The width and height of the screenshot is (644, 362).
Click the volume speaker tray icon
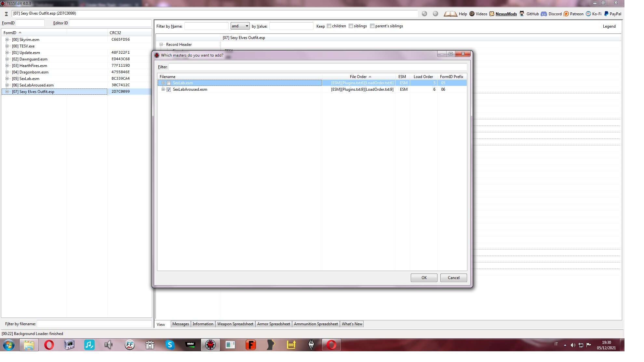(x=573, y=345)
